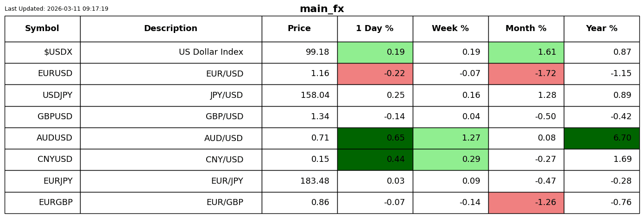
Task: Select the EUR/GBP description cell
Action: (x=171, y=203)
